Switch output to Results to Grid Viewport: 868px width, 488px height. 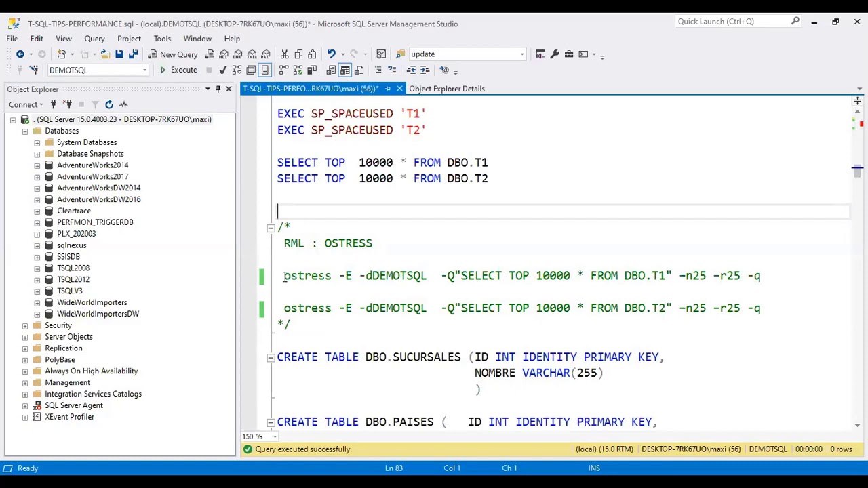(x=345, y=70)
